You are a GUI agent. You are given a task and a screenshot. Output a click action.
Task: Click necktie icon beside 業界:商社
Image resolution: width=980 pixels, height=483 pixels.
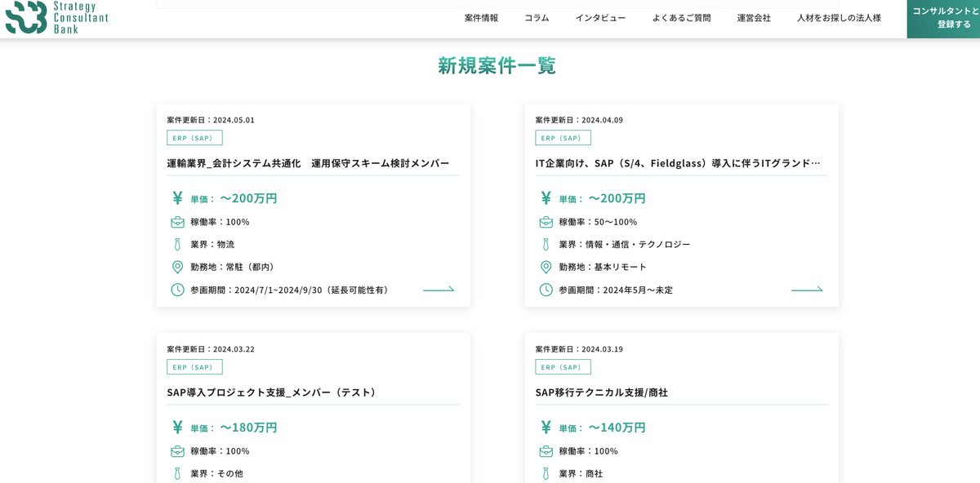[x=546, y=473]
